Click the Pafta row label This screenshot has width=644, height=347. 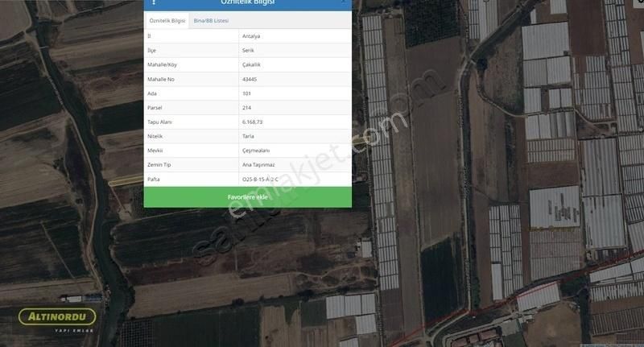coord(153,179)
